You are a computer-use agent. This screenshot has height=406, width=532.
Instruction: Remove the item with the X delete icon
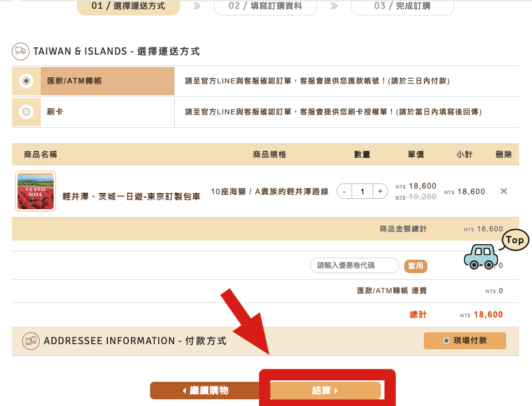[x=504, y=191]
